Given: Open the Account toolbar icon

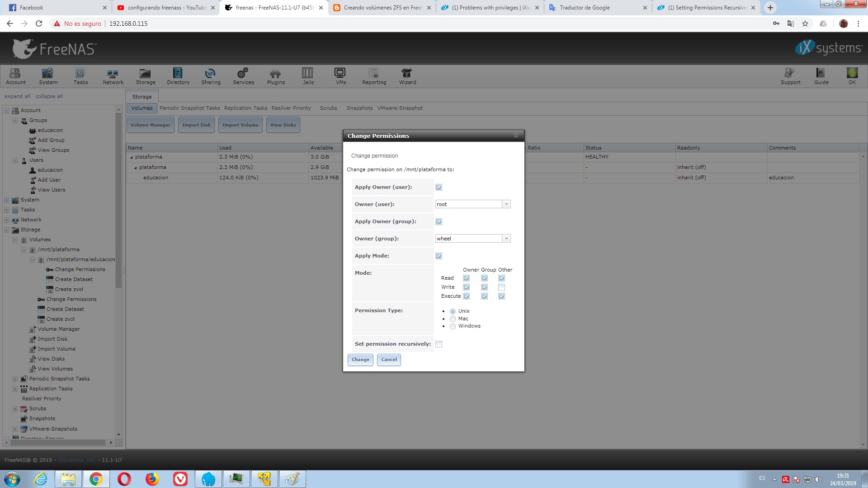Looking at the screenshot, I should tap(16, 76).
